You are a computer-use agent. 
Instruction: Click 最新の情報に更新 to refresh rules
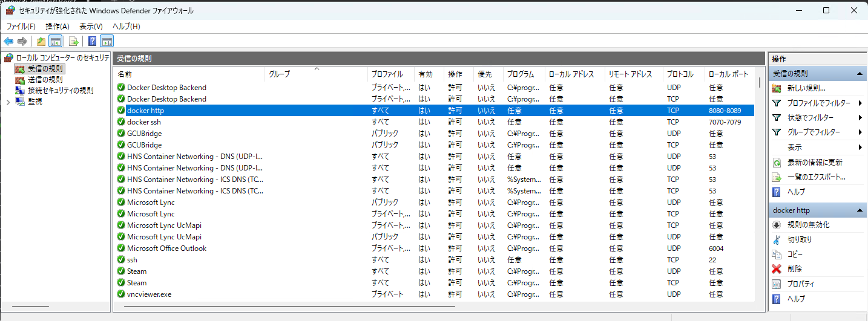click(814, 162)
